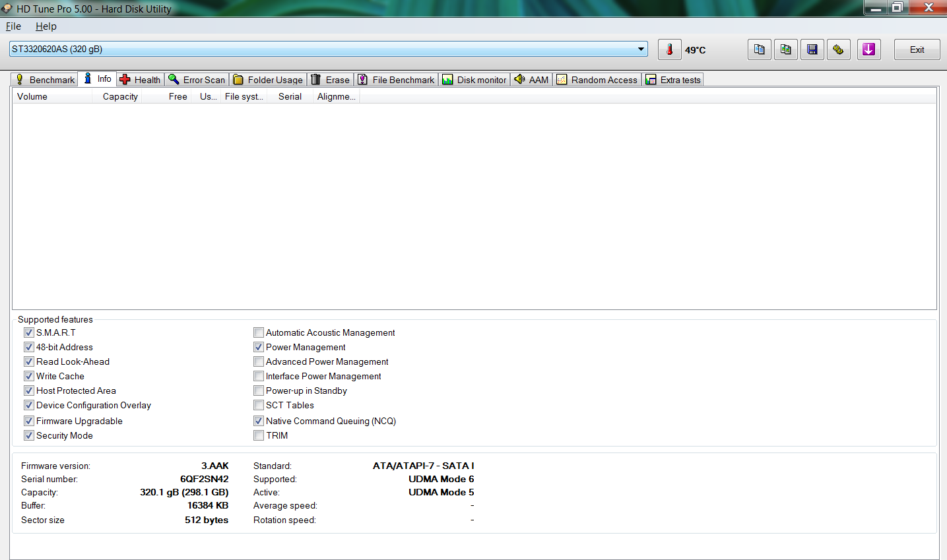Toggle the Read Look-Ahead checkbox

tap(29, 361)
